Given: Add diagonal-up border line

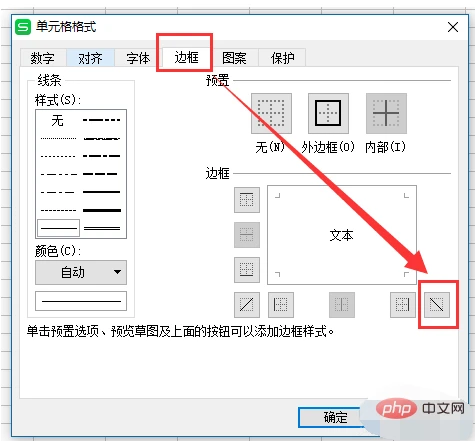Looking at the screenshot, I should click(x=247, y=305).
